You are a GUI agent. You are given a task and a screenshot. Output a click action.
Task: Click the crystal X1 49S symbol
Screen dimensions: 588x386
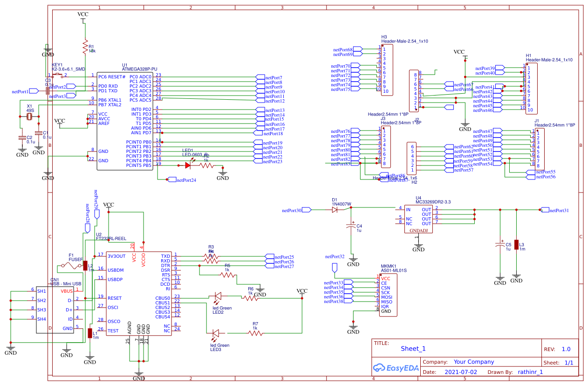coord(29,117)
